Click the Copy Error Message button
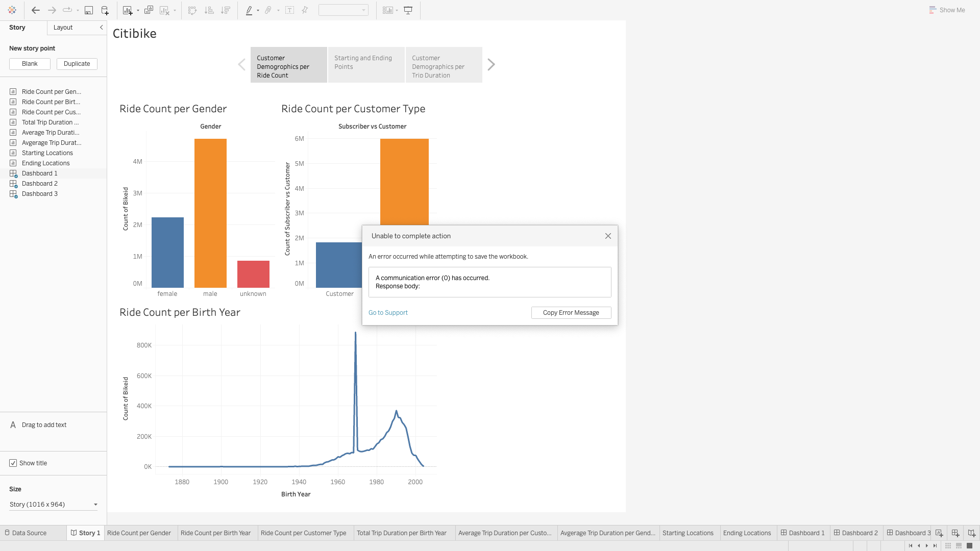The width and height of the screenshot is (980, 551). pyautogui.click(x=571, y=312)
